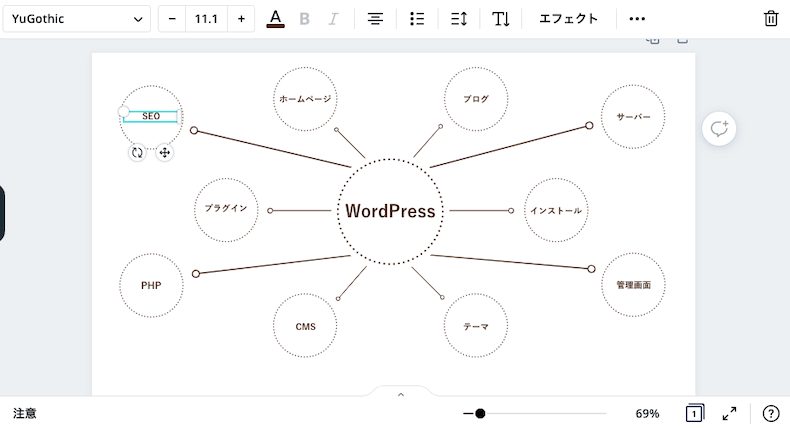Add a comment with speech bubble button

coord(719,129)
